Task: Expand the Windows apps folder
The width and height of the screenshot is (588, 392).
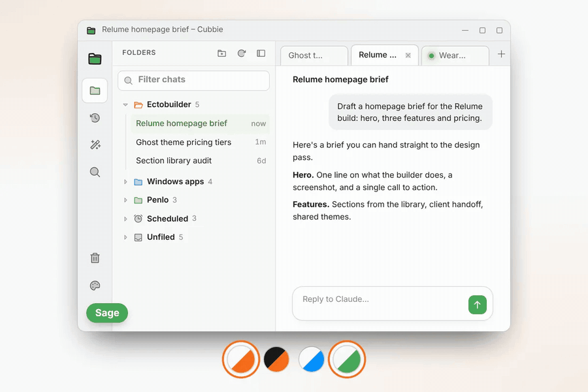Action: 125,182
